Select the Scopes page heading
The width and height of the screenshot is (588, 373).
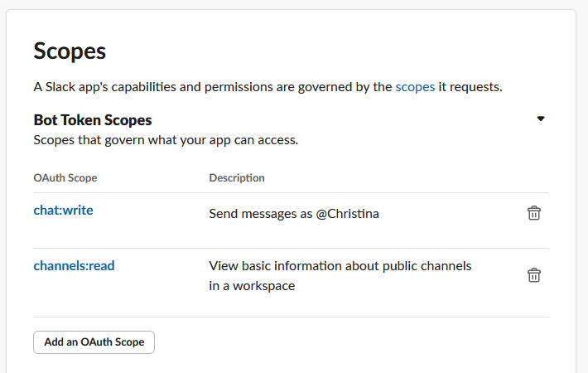pyautogui.click(x=70, y=51)
